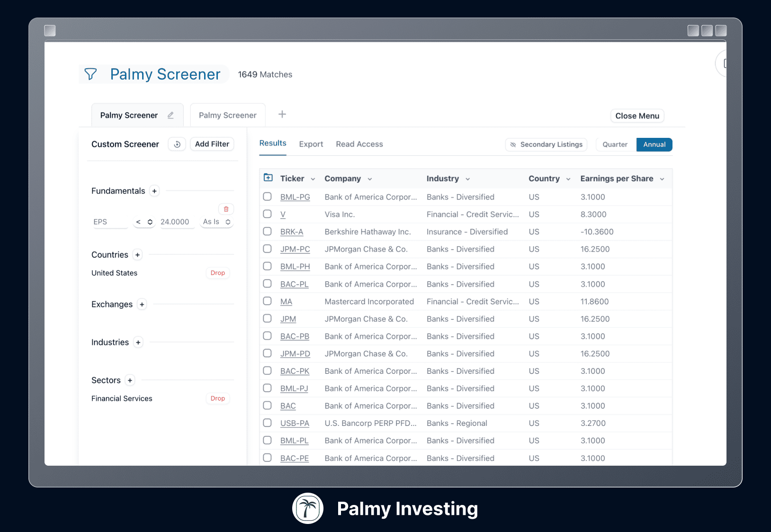Image resolution: width=771 pixels, height=532 pixels.
Task: Open the MA ticker link
Action: (286, 301)
